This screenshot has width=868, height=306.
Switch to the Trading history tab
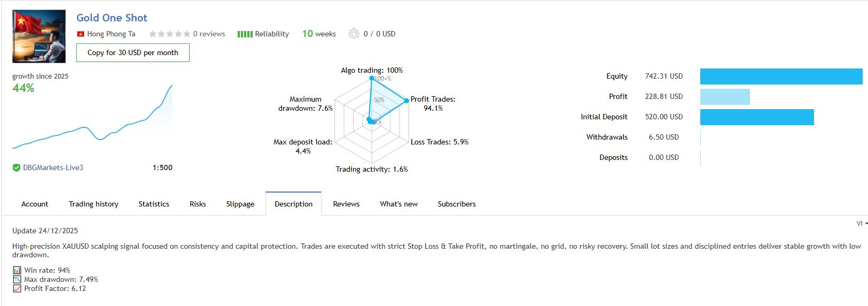(93, 204)
